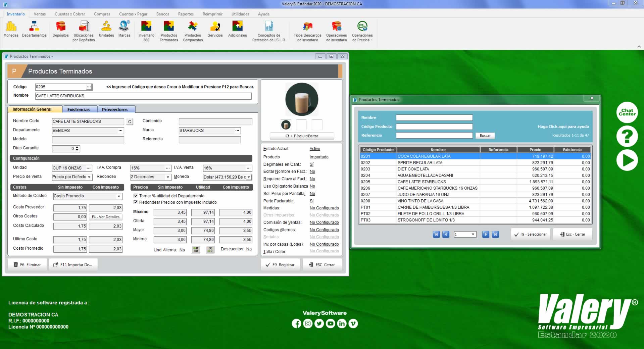Click the Buscar button
This screenshot has height=349, width=644.
point(485,136)
